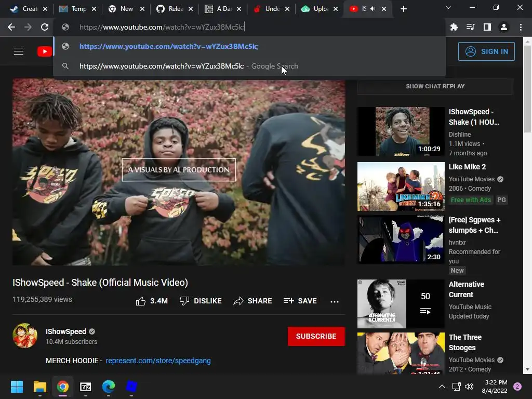Go to YouTube home via logo
532x399 pixels.
pyautogui.click(x=45, y=51)
